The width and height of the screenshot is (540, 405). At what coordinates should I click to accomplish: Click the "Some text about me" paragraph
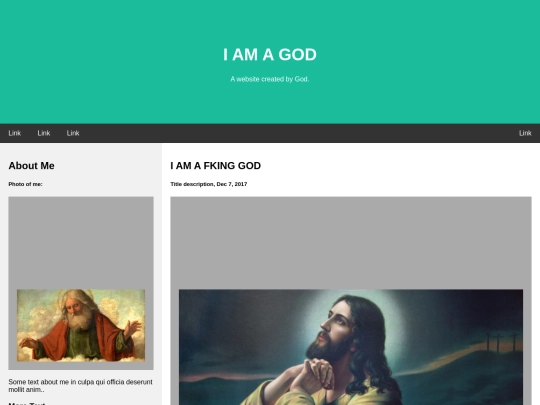coord(81,386)
